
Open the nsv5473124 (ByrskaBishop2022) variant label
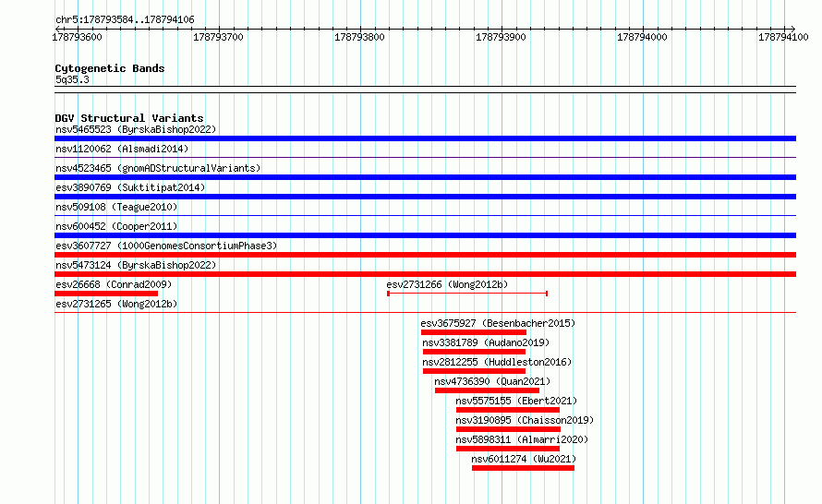[136, 265]
